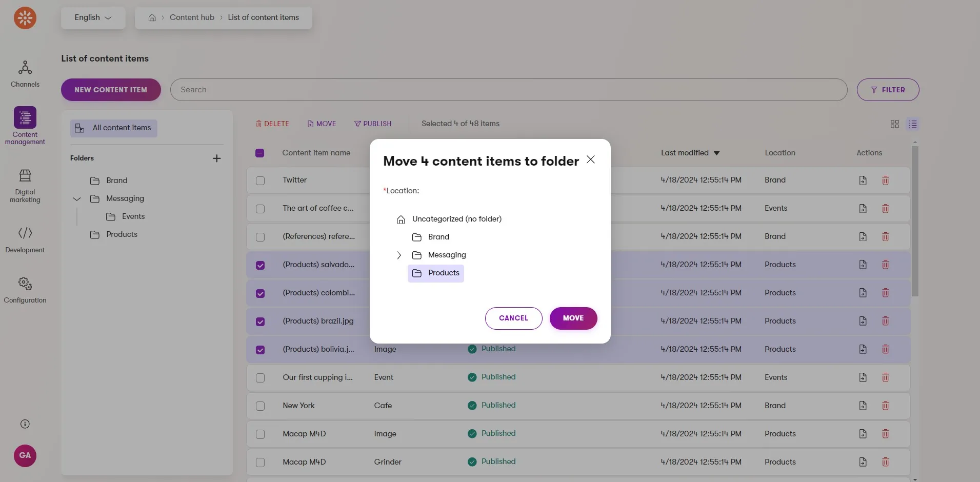Switch to grid view layout
Screen dimensions: 980x482
[894, 124]
